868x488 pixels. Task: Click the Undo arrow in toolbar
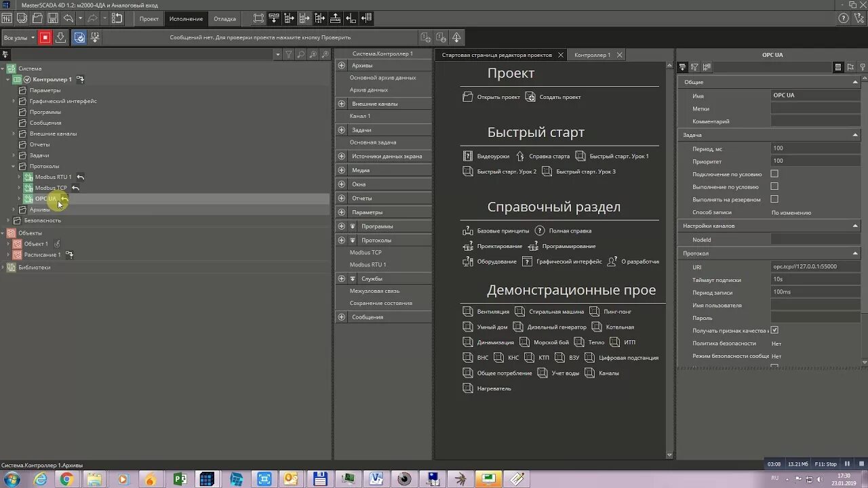click(68, 18)
